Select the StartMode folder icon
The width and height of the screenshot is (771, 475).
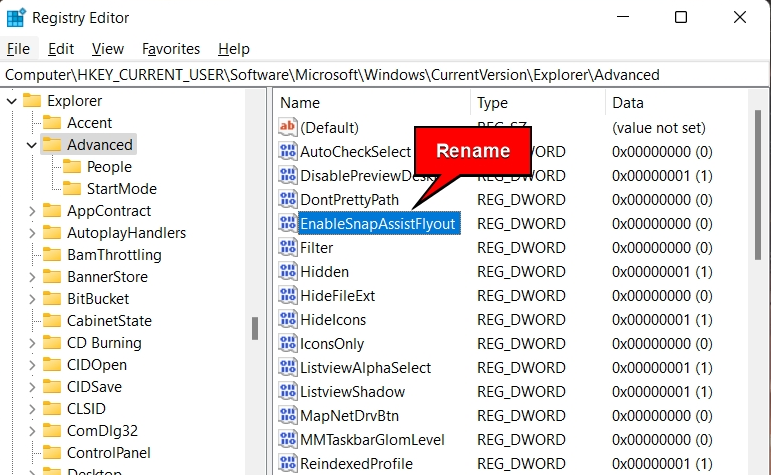pos(72,189)
